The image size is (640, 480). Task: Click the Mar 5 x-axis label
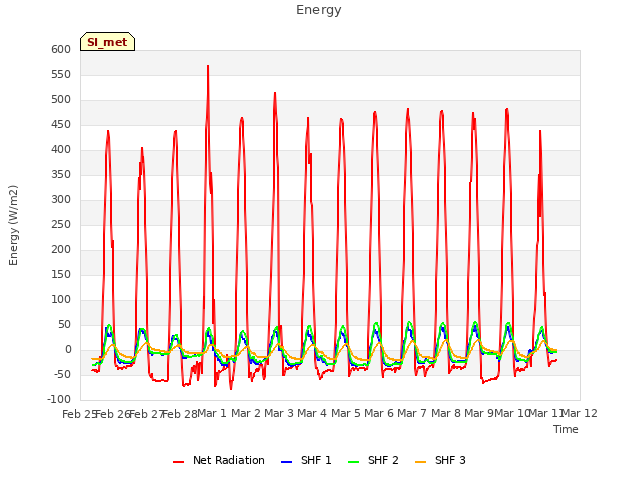(x=346, y=413)
